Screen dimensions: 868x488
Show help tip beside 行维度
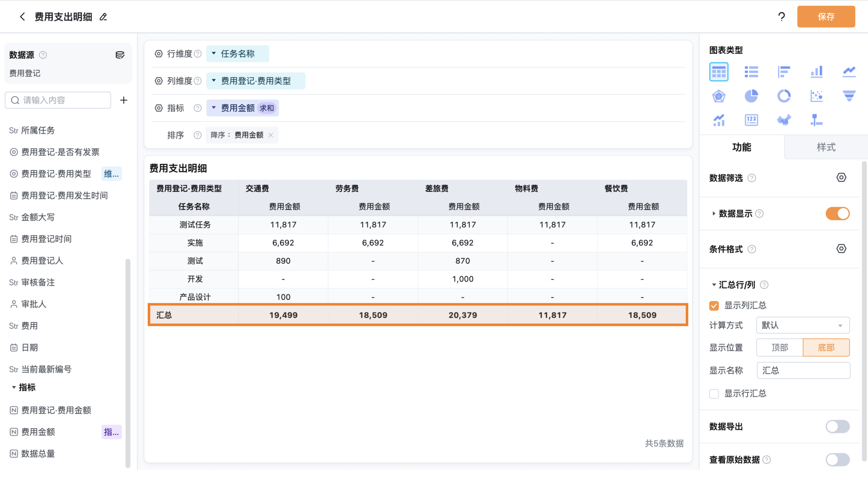coord(198,54)
